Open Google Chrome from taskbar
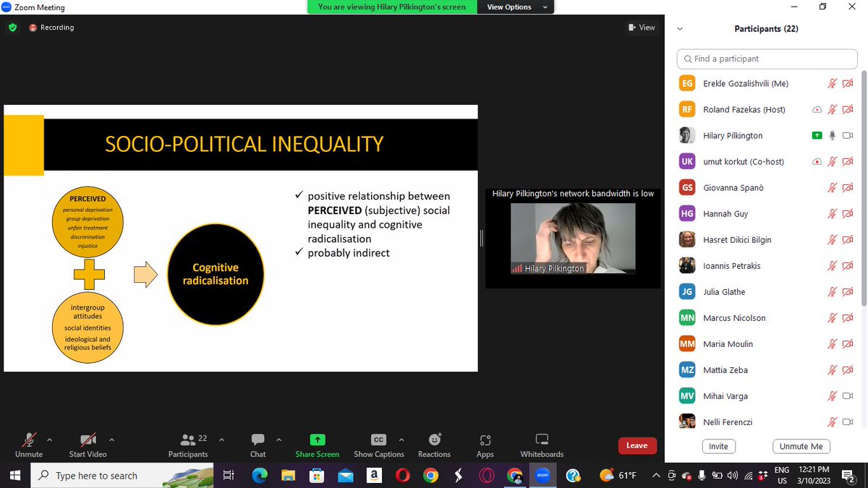The height and width of the screenshot is (488, 868). (430, 475)
